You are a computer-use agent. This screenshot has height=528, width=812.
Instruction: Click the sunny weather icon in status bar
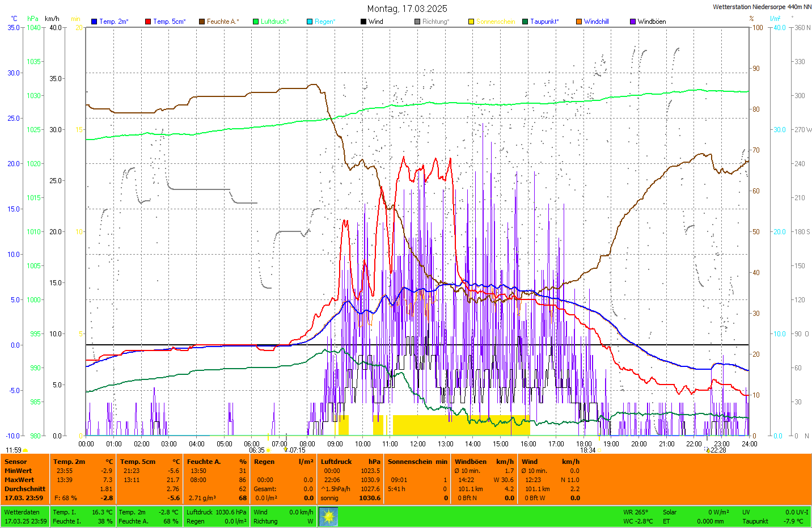click(328, 517)
